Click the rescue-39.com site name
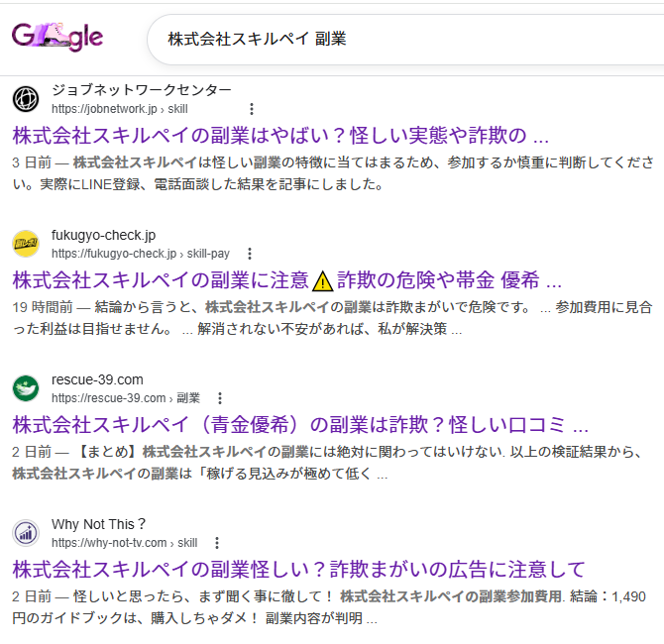Viewport: 664px width, 644px height. 97,379
